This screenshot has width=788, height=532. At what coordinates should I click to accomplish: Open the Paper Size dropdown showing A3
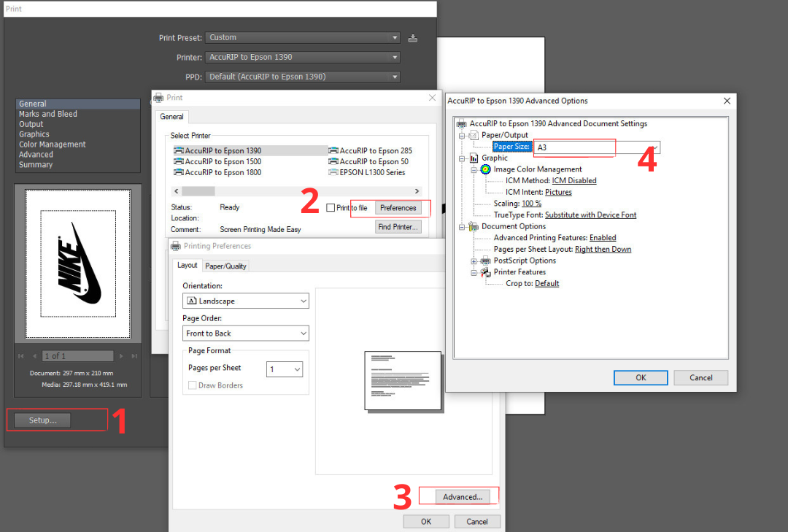point(597,147)
